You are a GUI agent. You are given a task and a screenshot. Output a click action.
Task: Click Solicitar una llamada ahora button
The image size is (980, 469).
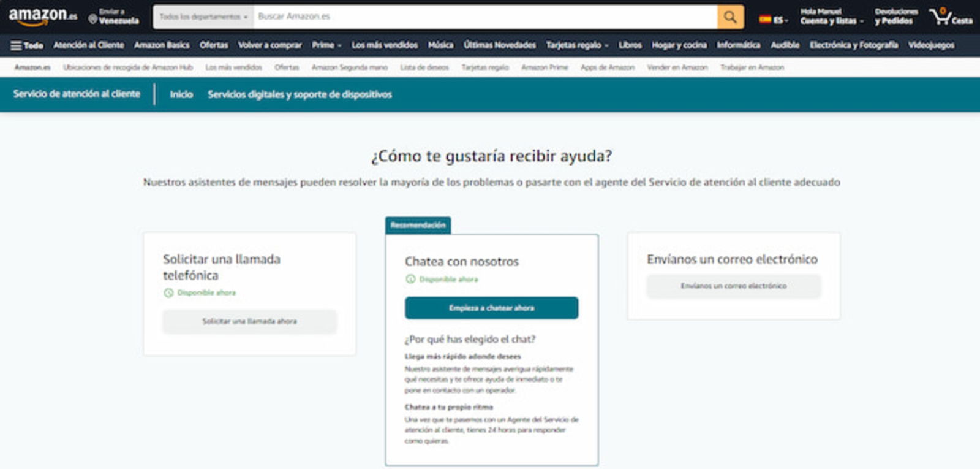point(249,321)
